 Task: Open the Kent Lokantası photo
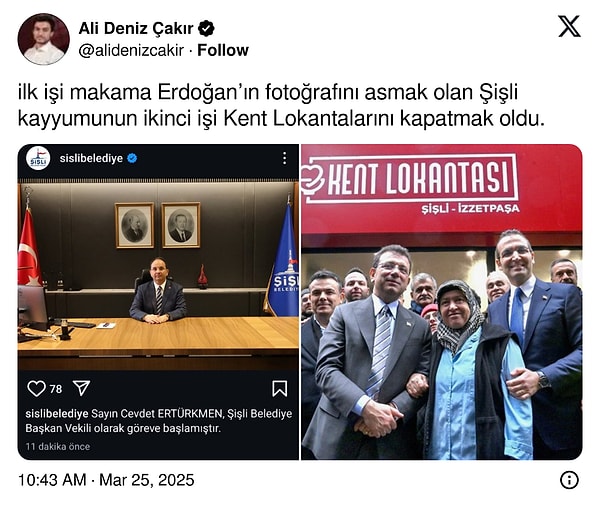tap(442, 302)
